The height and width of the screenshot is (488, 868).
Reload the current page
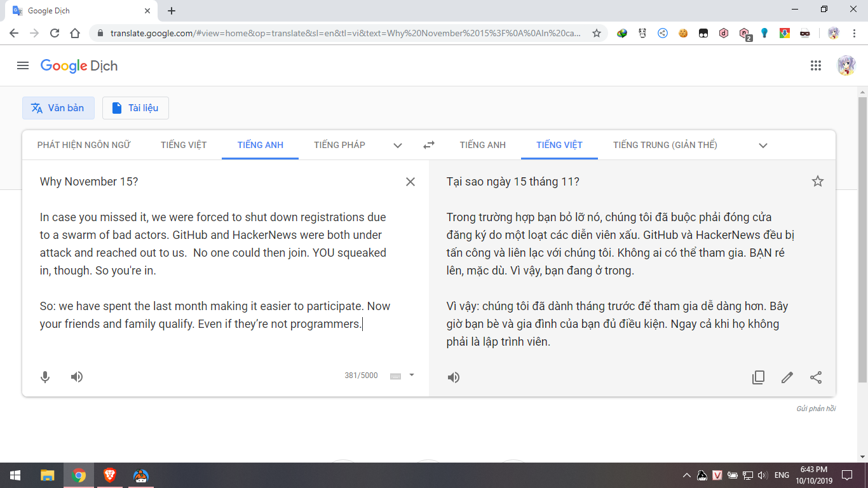55,33
